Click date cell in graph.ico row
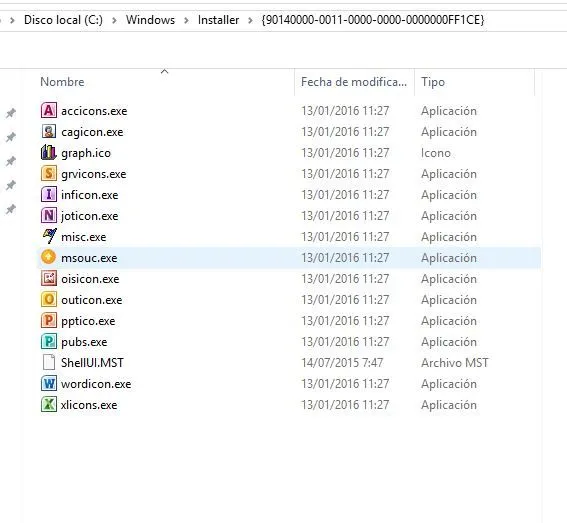Screen dimensions: 567x523 click(345, 153)
